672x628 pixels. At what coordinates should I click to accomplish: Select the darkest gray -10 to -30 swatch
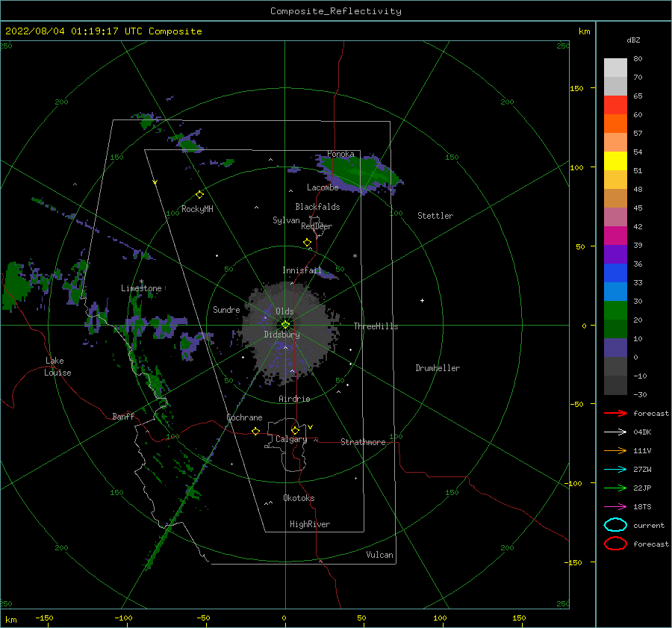point(615,385)
